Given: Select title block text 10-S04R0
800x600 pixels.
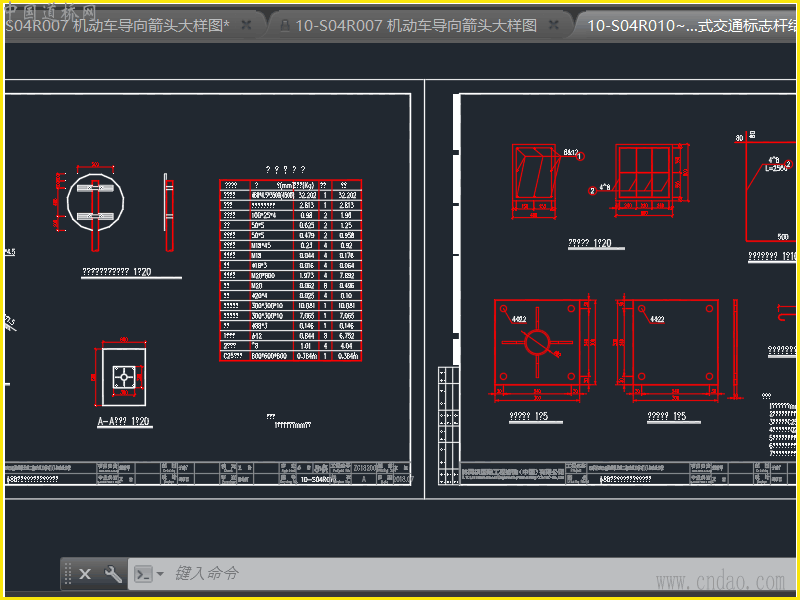Looking at the screenshot, I should [316, 480].
